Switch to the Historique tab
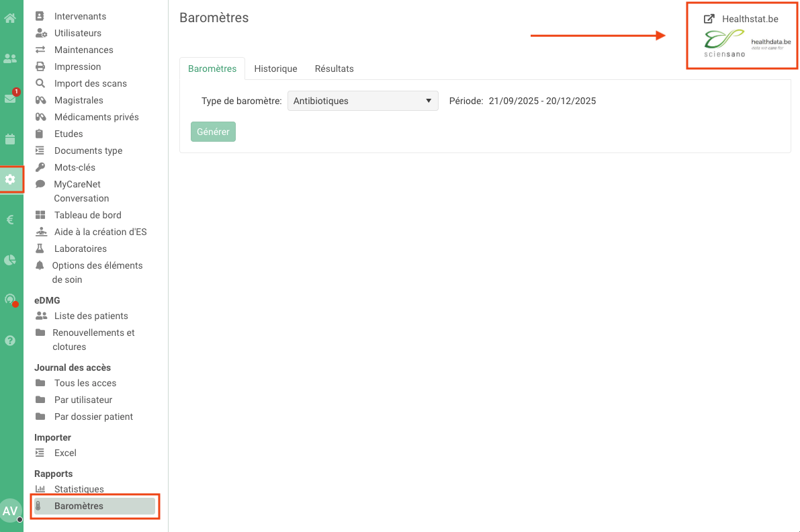 [275, 69]
